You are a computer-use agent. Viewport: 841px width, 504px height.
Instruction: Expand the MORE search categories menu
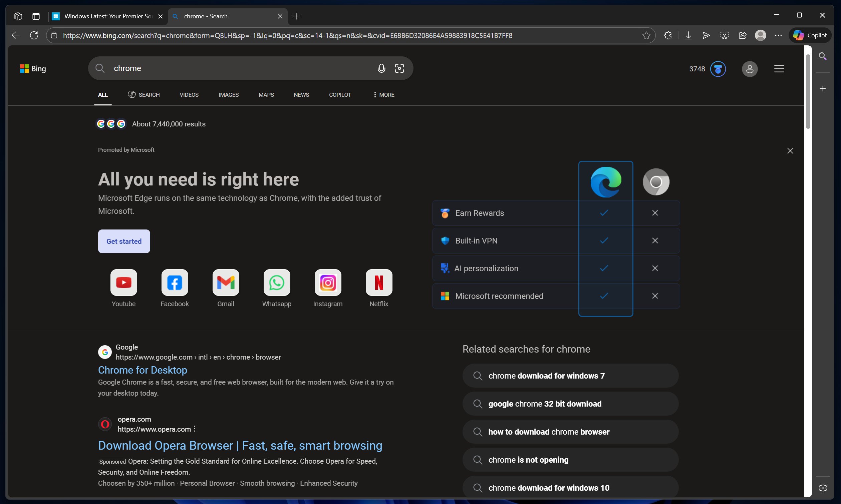[x=384, y=95]
